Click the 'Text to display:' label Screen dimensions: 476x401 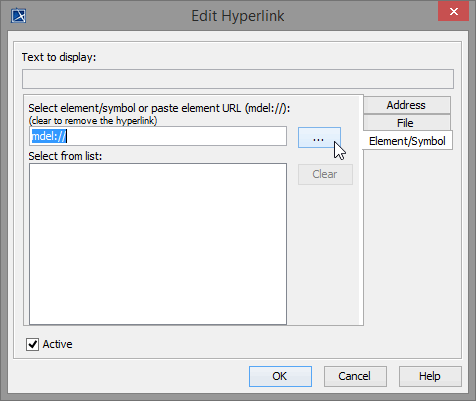tap(59, 57)
